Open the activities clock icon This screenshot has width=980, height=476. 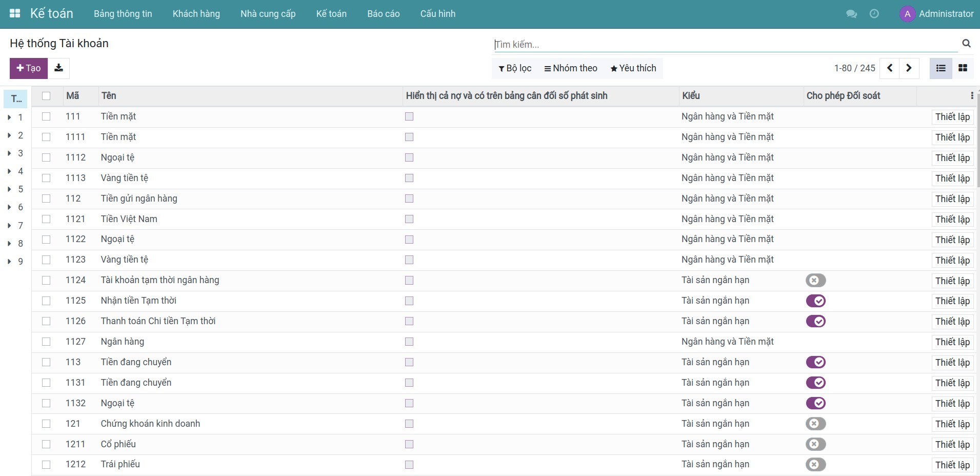click(874, 14)
